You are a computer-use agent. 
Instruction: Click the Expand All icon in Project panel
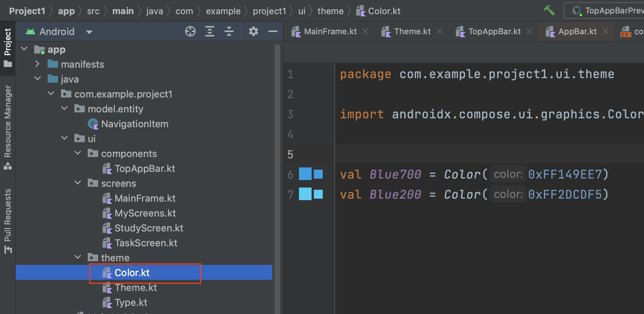[x=210, y=32]
